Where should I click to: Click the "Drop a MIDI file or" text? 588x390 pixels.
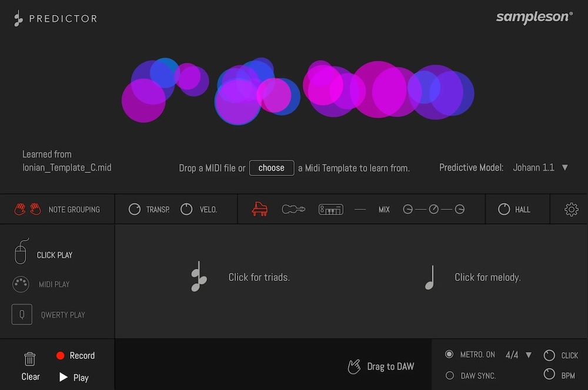click(x=212, y=168)
